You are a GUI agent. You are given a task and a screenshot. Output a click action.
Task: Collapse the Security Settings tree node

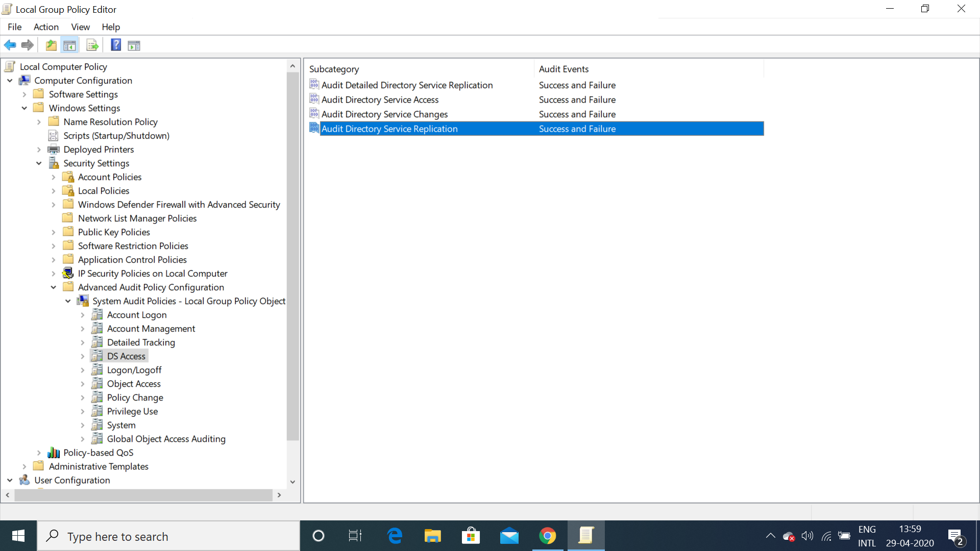[39, 163]
